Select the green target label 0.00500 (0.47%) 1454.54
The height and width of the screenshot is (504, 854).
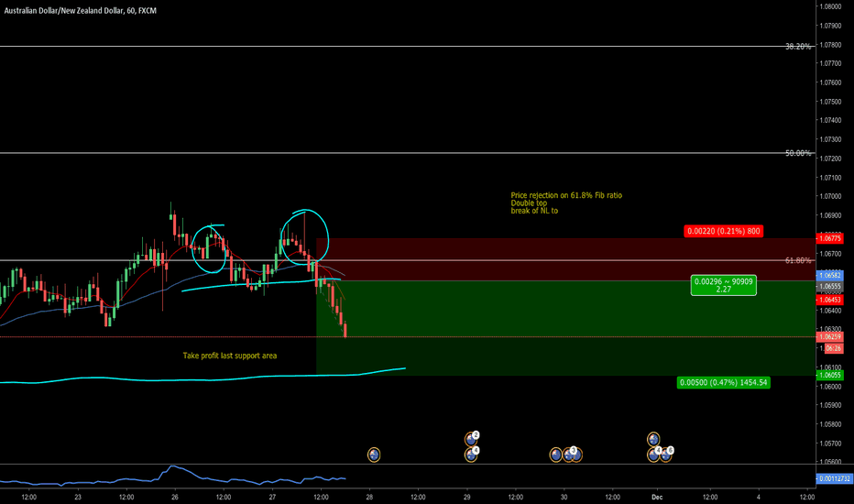click(x=723, y=382)
